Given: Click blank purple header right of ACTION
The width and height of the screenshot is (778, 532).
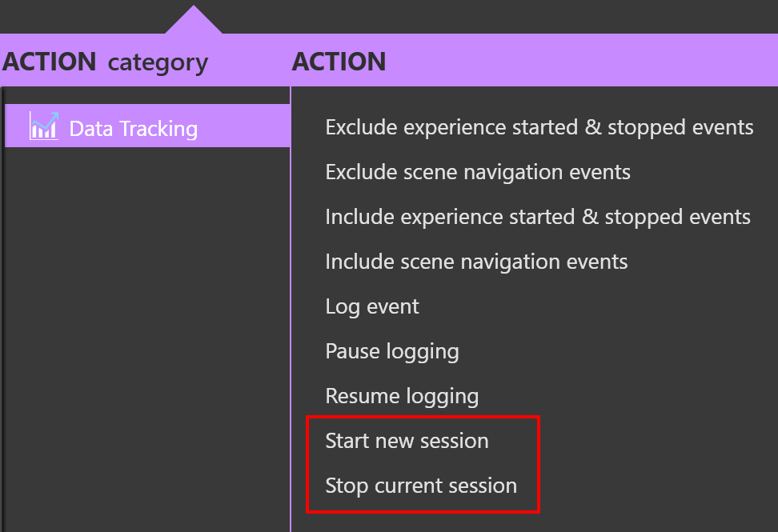Looking at the screenshot, I should pos(580,61).
